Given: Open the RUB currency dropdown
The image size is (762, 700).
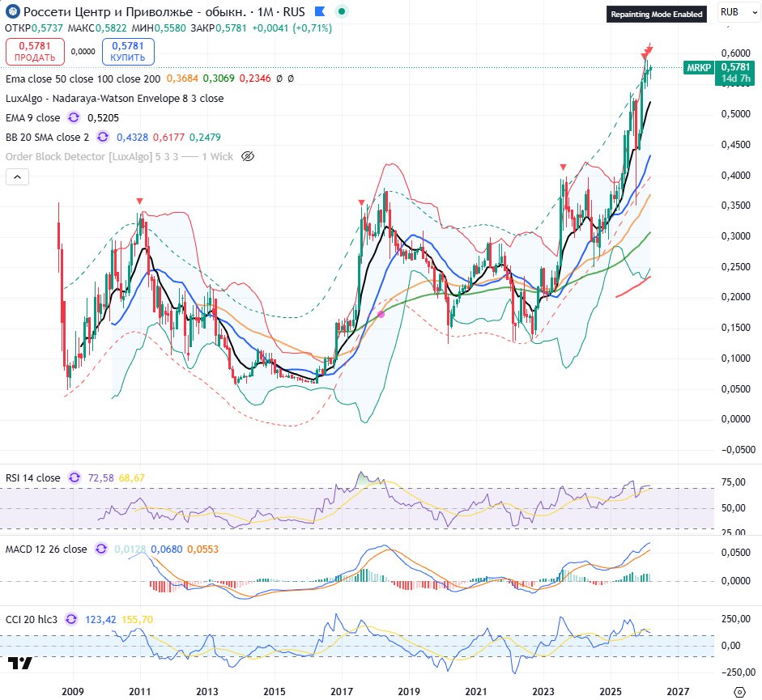Looking at the screenshot, I should tap(735, 13).
